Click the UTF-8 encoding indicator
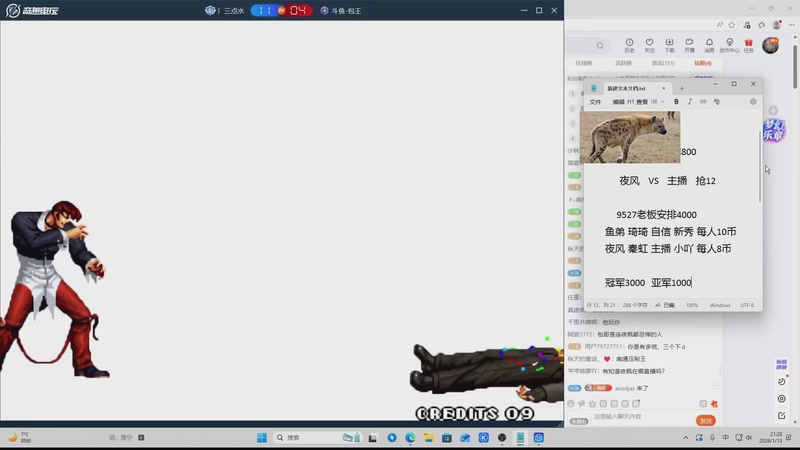The height and width of the screenshot is (450, 800). coord(747,305)
